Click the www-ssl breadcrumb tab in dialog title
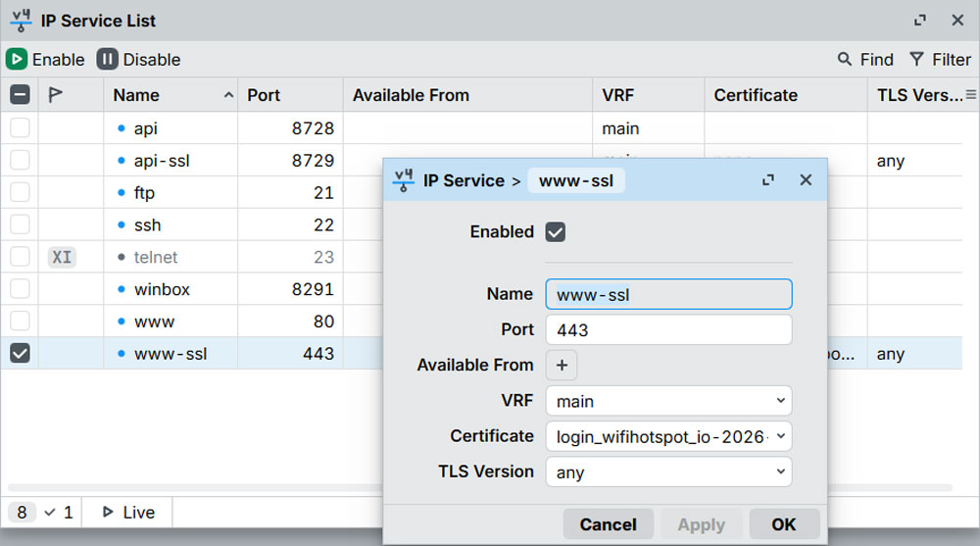Image resolution: width=980 pixels, height=546 pixels. (575, 180)
